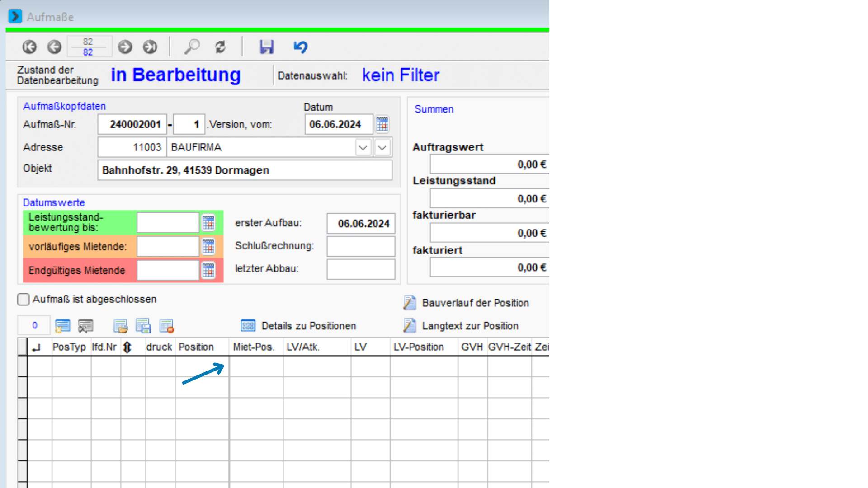Click the Auftragswert amount field
Viewport: 868px width, 488px height.
tap(490, 164)
